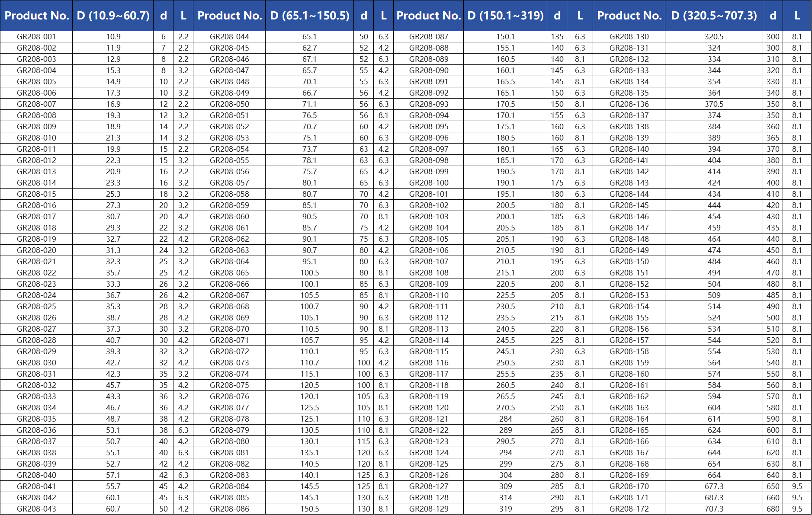812x515 pixels.
Task: Select D value 10.9 for GR208-001
Action: 113,37
